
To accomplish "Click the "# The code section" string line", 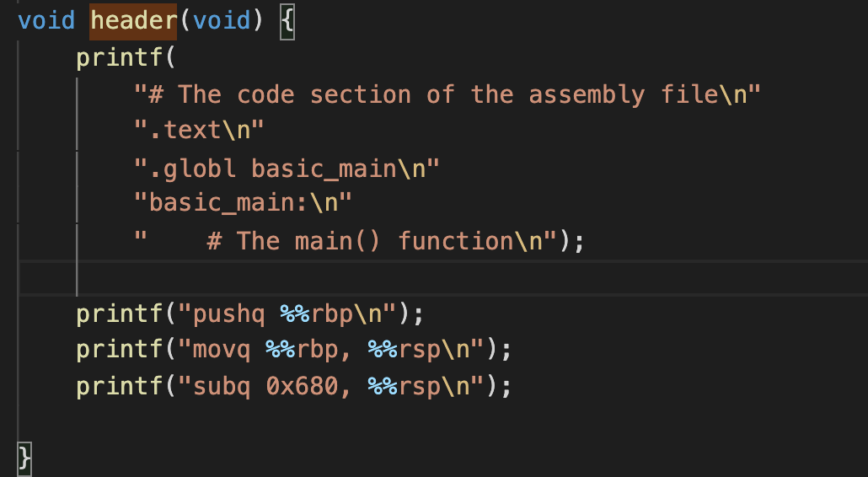I will coord(447,94).
